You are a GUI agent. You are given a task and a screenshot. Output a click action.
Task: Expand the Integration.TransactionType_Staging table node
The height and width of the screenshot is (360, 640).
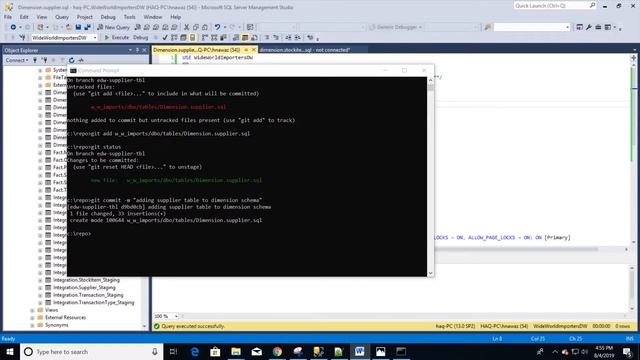click(40, 303)
